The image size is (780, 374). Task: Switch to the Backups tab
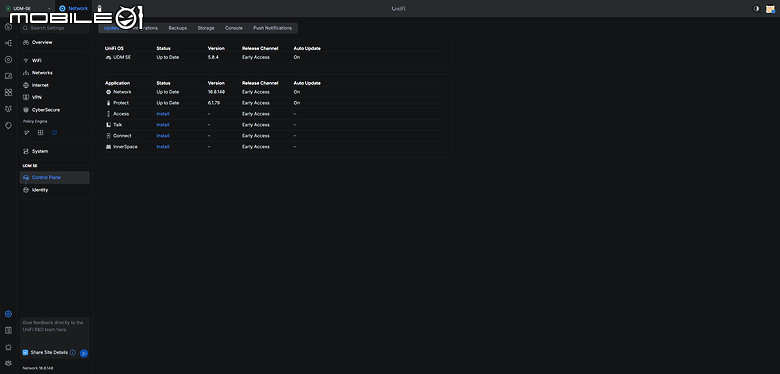coord(178,28)
